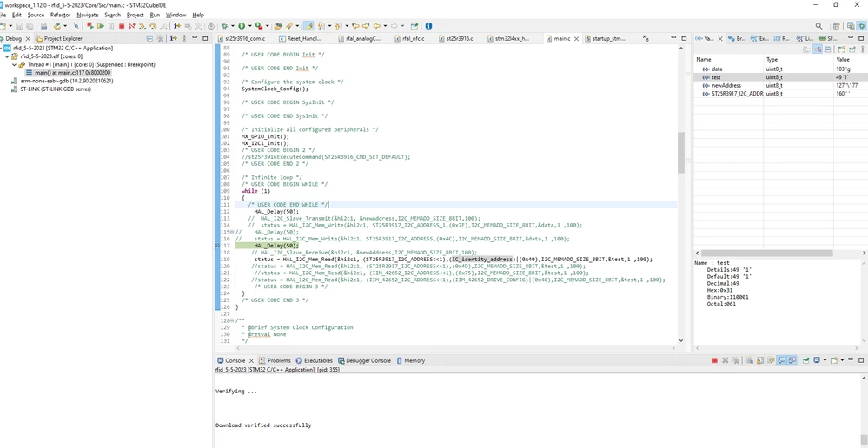The height and width of the screenshot is (448, 868).
Task: Open the Debug button dropdown arrow
Action: [x=233, y=26]
